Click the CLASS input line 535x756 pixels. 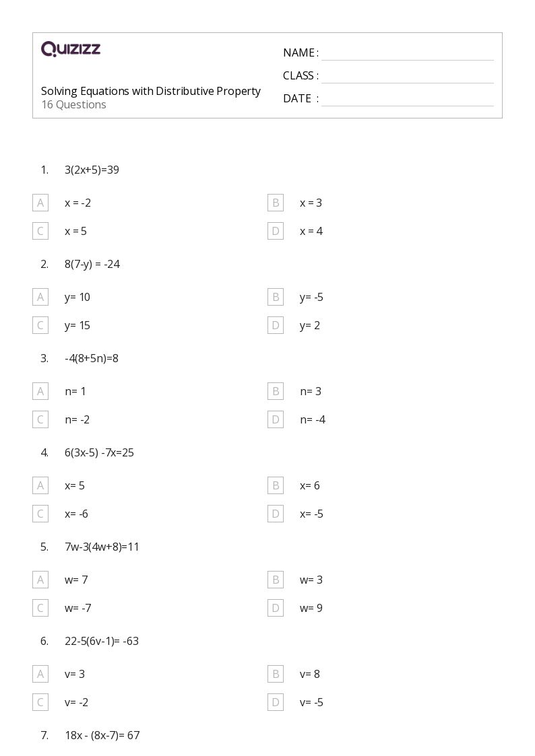tap(408, 77)
